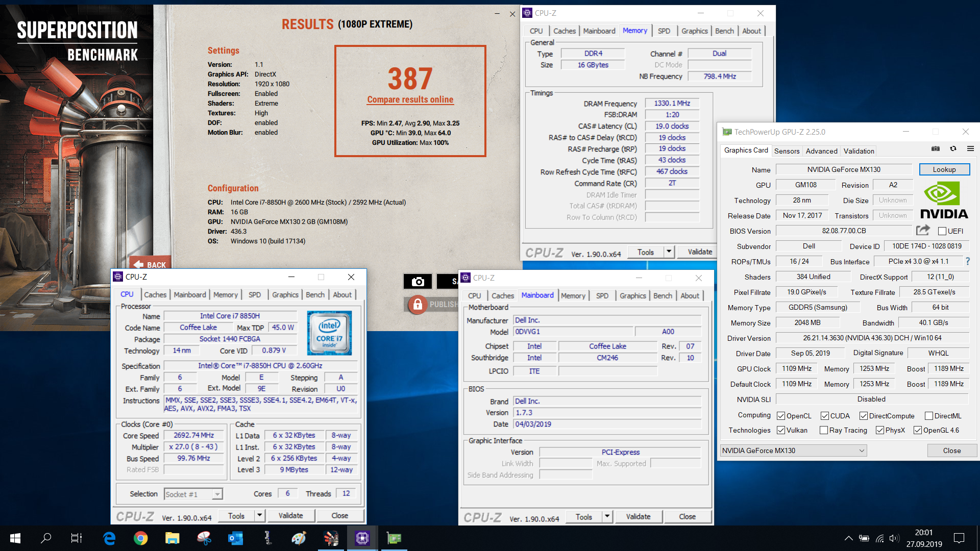Open the Validation tab in GPU-Z
Viewport: 980px width, 551px height.
[x=859, y=151]
